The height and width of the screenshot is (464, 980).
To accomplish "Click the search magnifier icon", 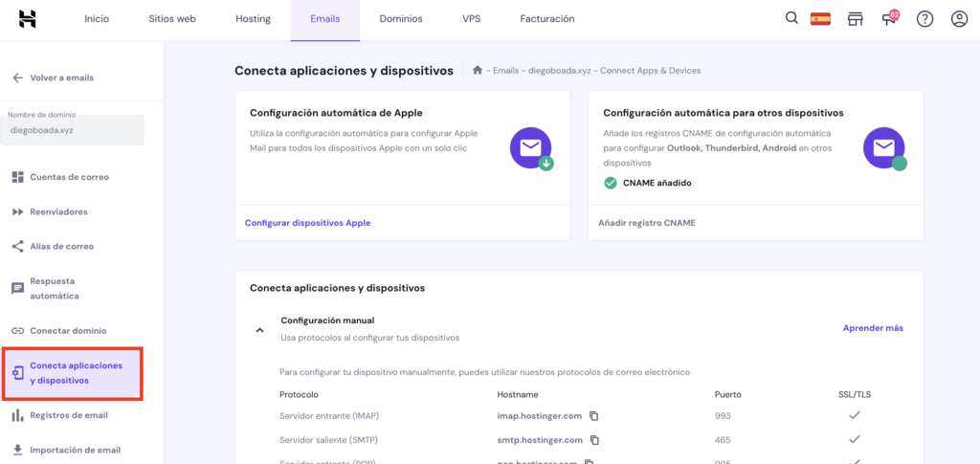I will 791,18.
